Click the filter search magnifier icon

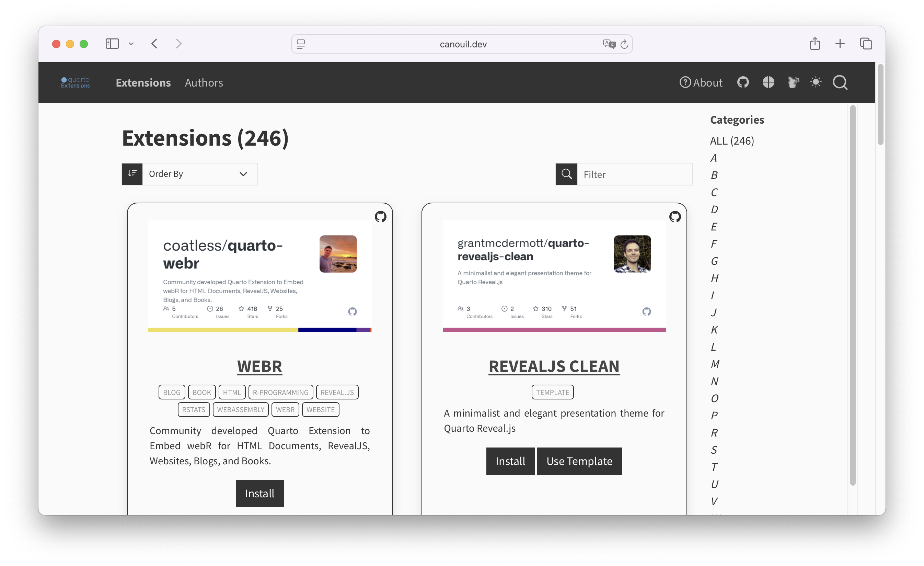pyautogui.click(x=566, y=174)
